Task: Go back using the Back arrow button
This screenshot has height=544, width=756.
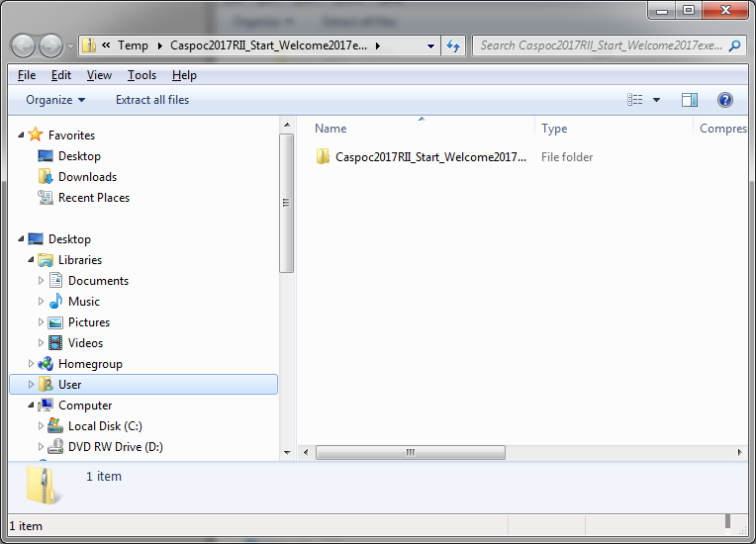Action: (23, 45)
